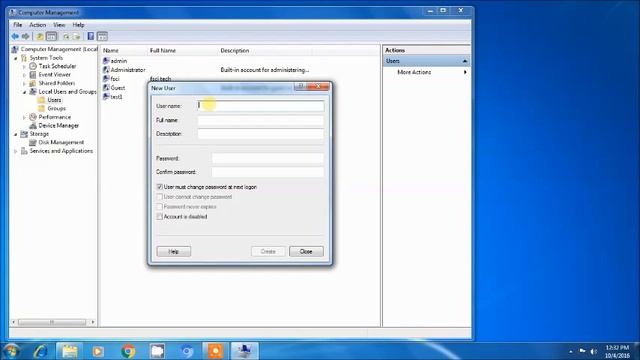Click the Windows Start button
Image resolution: width=640 pixels, height=360 pixels.
coord(11,351)
